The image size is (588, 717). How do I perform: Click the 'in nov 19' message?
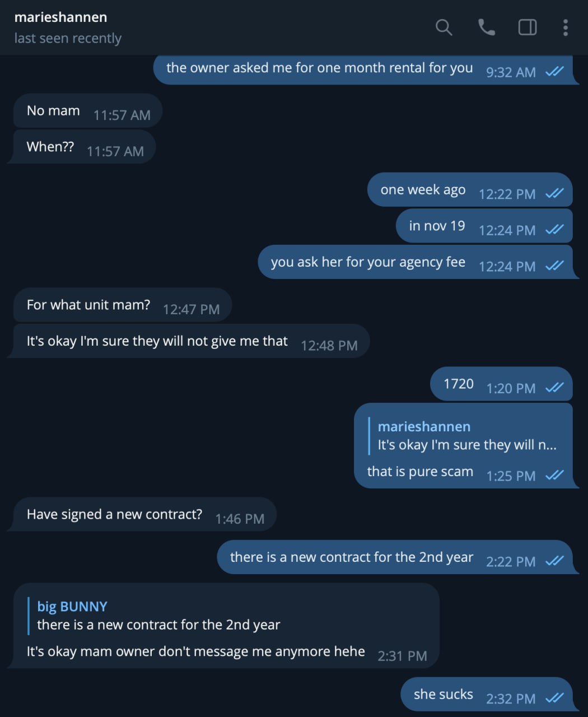(437, 226)
